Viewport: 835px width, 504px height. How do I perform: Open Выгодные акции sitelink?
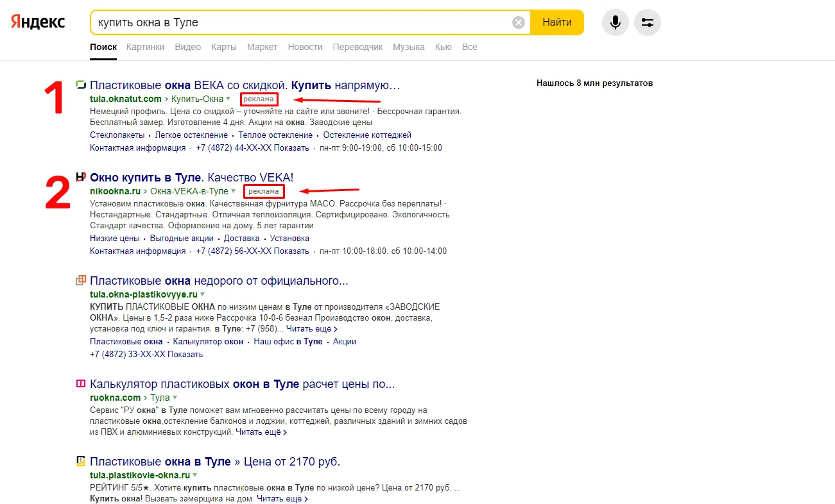coord(182,239)
